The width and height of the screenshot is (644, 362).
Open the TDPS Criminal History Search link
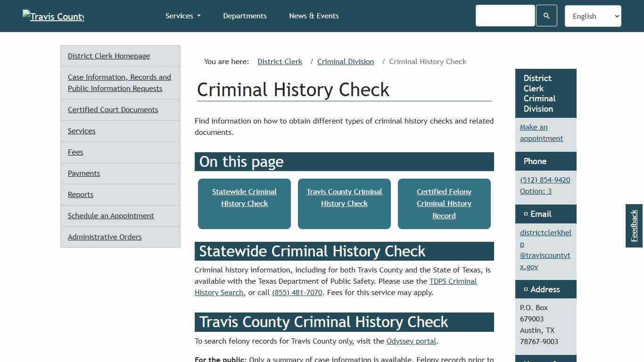coord(453,281)
